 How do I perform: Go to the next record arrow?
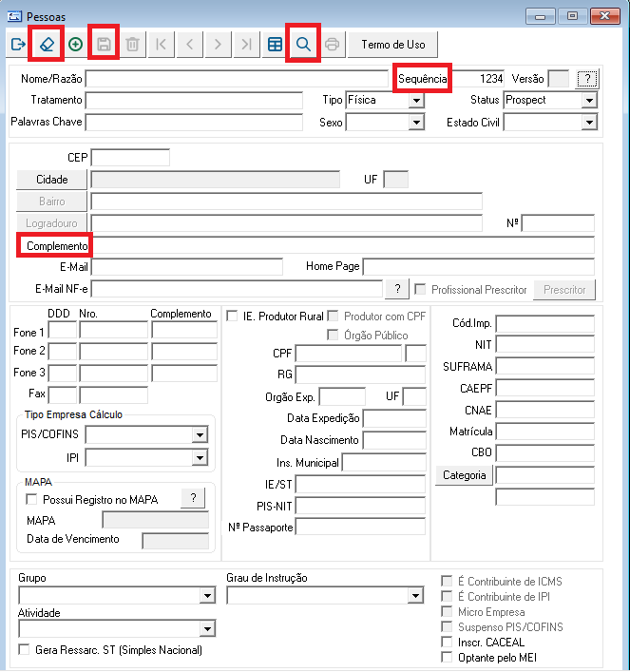pos(218,44)
